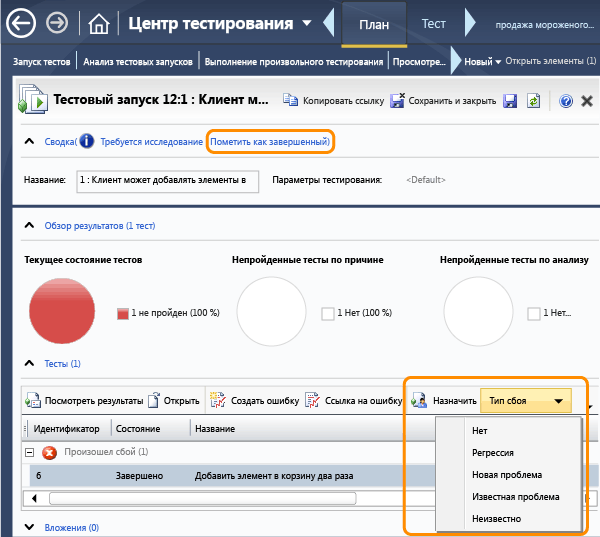
Task: Click the red pie chart of test states
Action: coord(62,311)
